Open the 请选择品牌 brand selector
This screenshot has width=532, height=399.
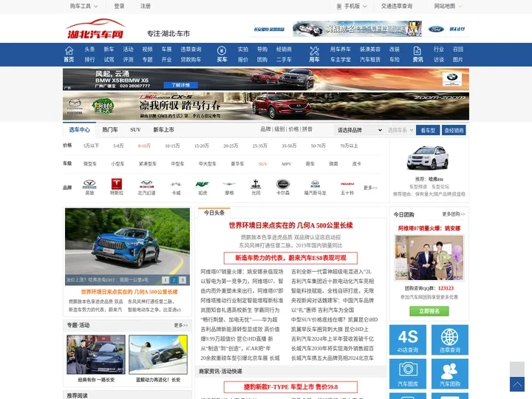359,130
